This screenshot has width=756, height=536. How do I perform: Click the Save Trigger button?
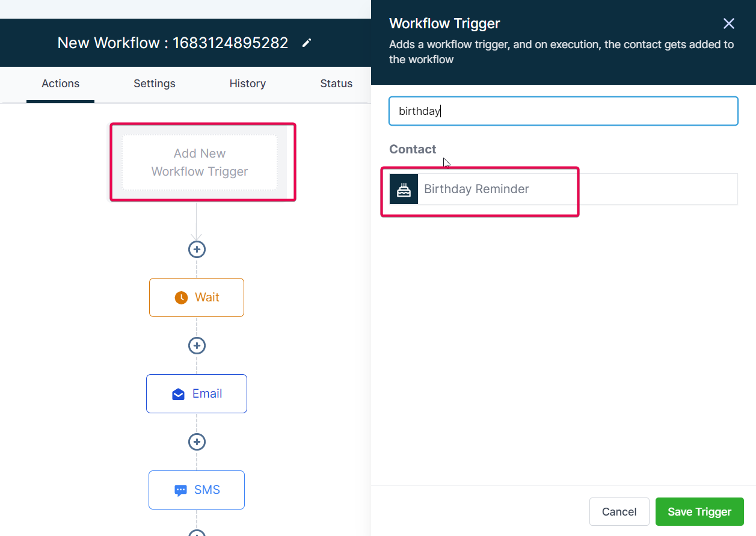point(699,511)
